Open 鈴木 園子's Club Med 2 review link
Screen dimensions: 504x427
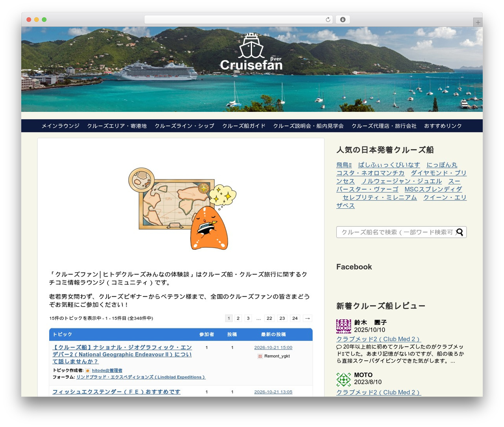[378, 339]
